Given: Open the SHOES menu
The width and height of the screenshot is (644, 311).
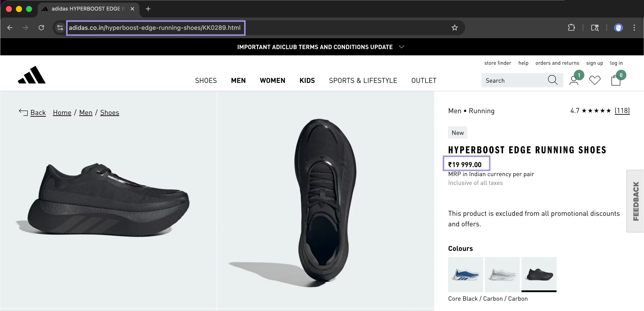Looking at the screenshot, I should coord(206,80).
